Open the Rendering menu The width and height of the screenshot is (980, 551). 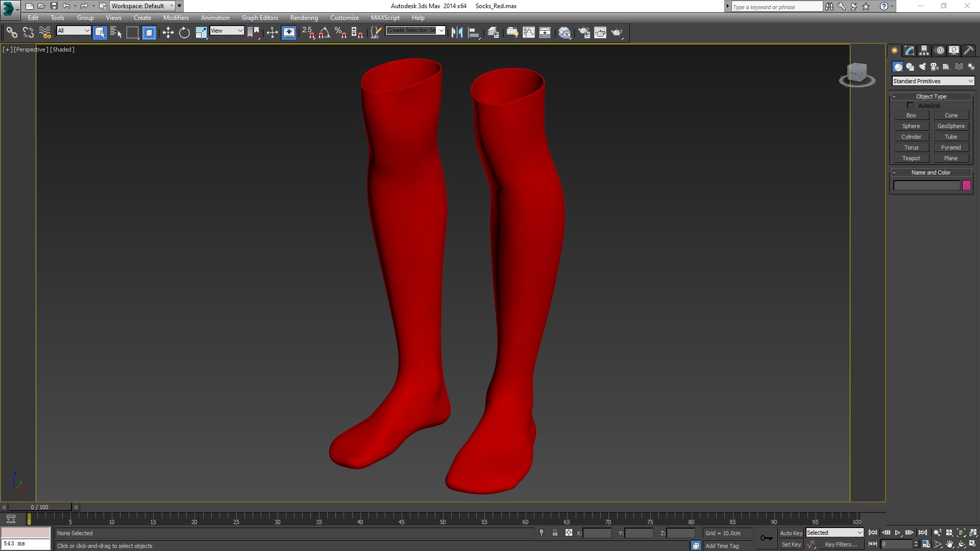(x=304, y=17)
